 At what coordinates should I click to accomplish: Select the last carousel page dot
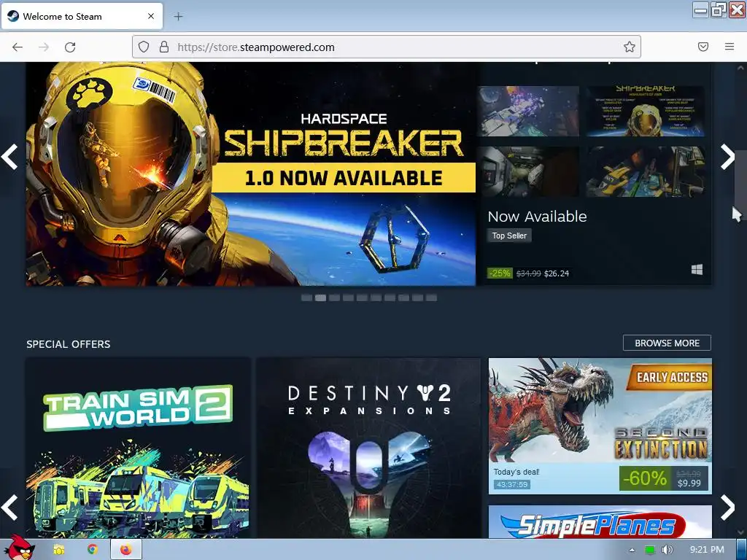(x=431, y=298)
